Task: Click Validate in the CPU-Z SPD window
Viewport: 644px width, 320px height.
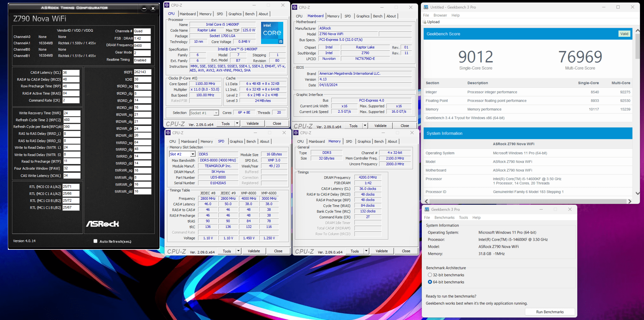Action: click(x=254, y=251)
